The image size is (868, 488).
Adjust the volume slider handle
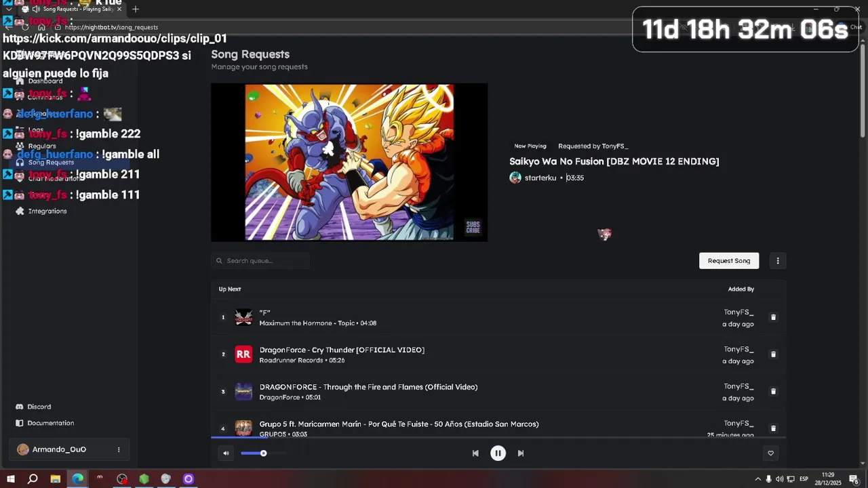[x=263, y=453]
